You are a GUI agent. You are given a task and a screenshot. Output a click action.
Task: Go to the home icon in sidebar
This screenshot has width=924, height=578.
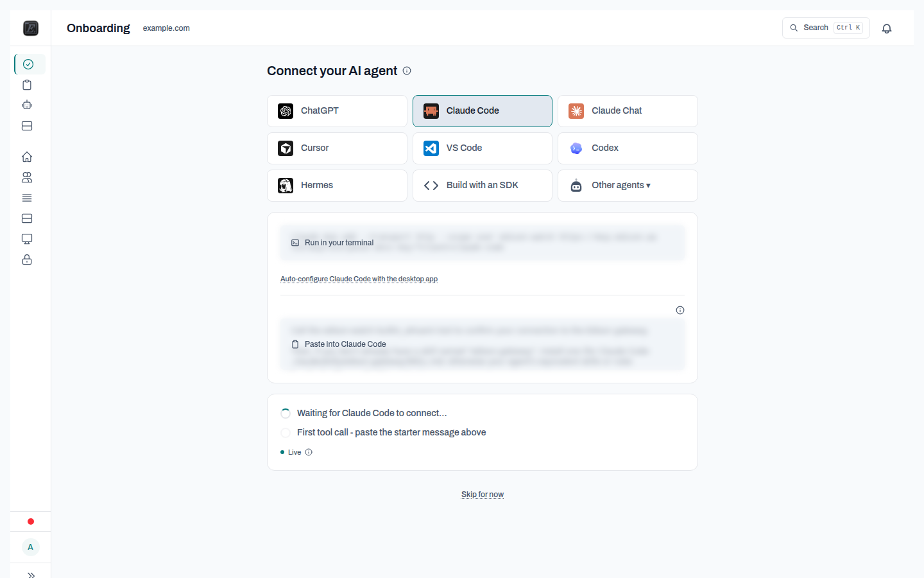click(27, 157)
